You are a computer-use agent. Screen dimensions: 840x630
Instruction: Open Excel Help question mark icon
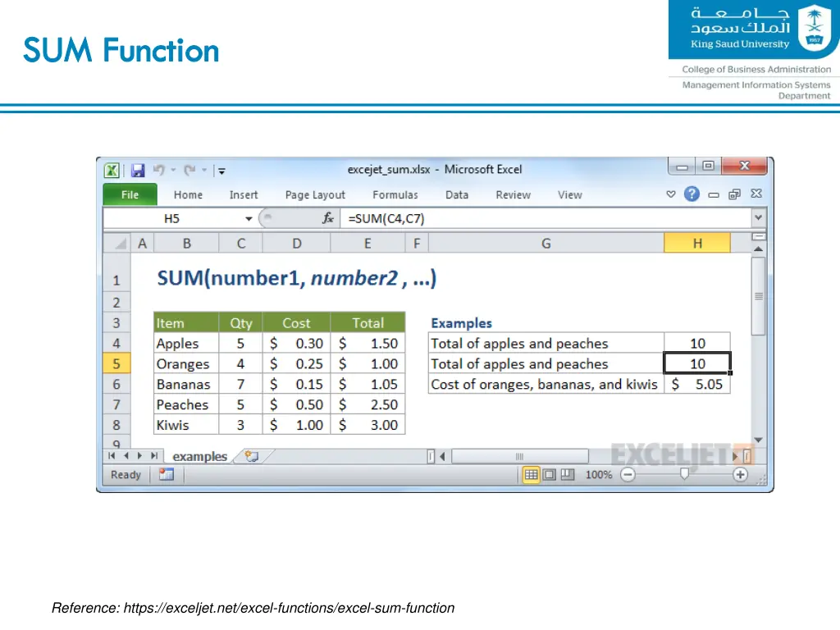point(692,194)
